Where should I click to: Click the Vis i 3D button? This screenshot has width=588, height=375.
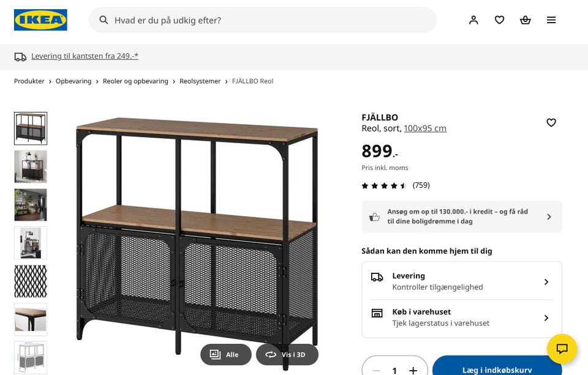tap(287, 355)
